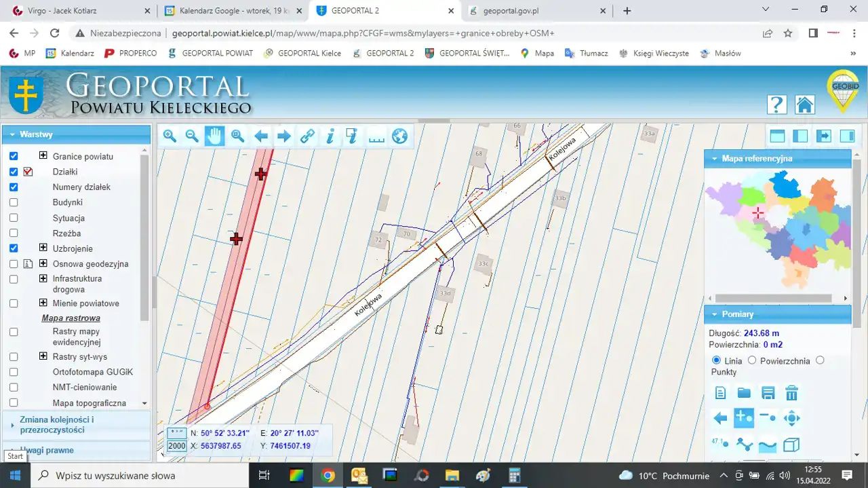Expand the Granice powiatu layer tree
Image resolution: width=868 pixels, height=488 pixels.
[43, 155]
